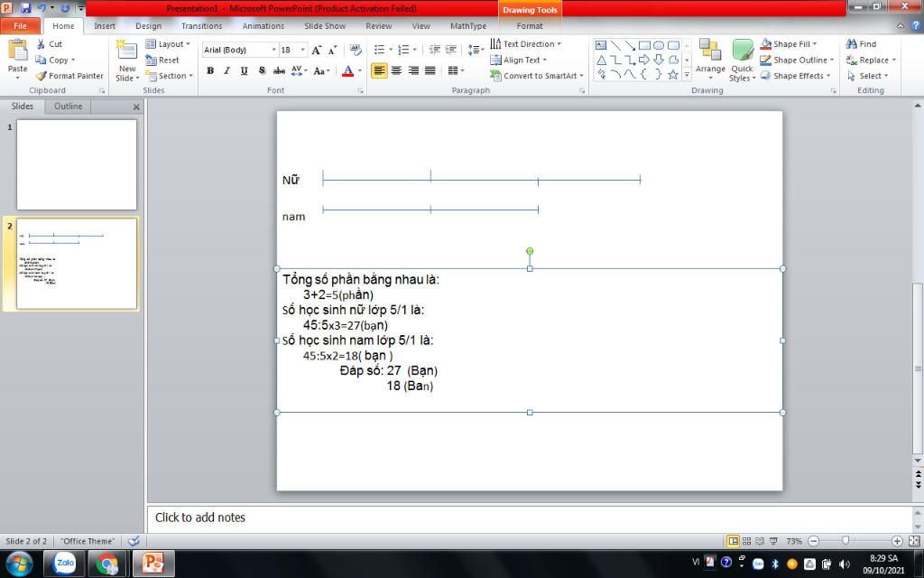Click the Strikethrough button
The width and height of the screenshot is (924, 578).
coord(280,70)
